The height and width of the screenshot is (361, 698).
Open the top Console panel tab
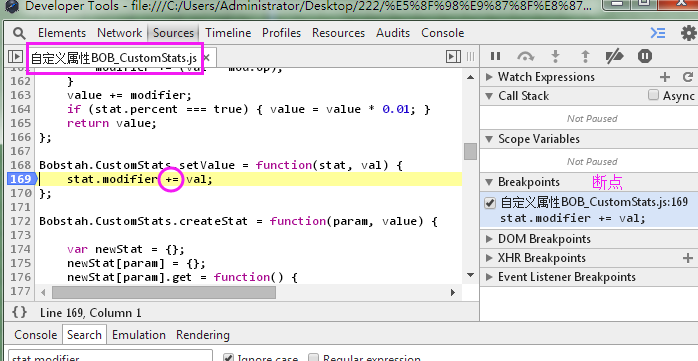pyautogui.click(x=442, y=33)
